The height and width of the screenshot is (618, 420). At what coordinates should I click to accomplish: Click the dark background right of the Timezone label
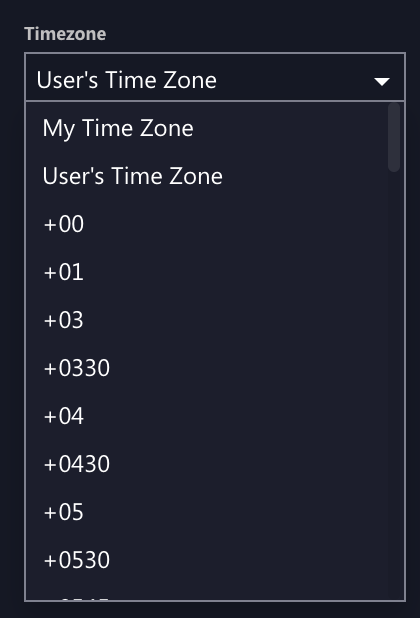[x=260, y=34]
